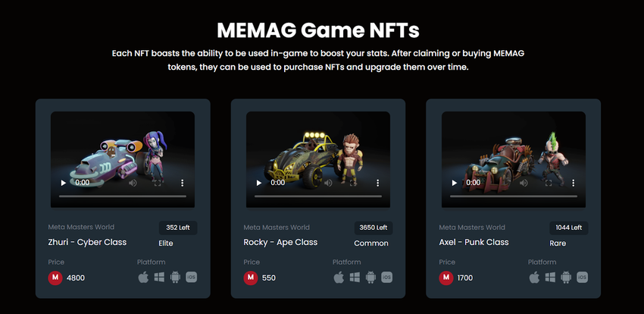The height and width of the screenshot is (314, 644).
Task: Click the Apple platform icon for Zhuri
Action: click(143, 278)
